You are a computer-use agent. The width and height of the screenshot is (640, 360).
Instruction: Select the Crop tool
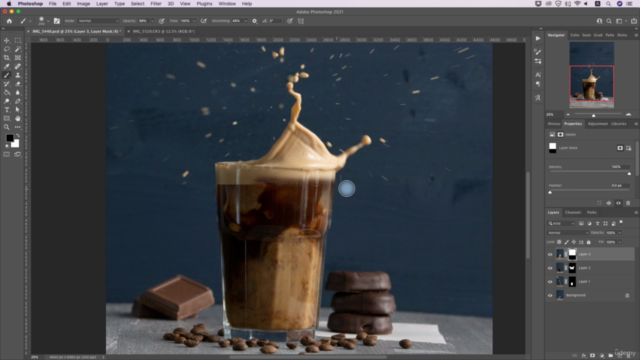click(7, 58)
